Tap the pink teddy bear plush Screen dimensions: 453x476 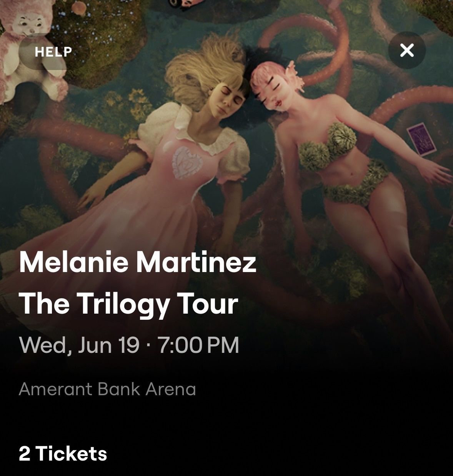[29, 50]
